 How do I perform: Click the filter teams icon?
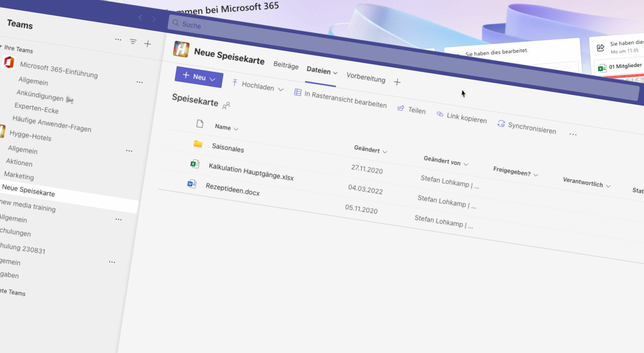(x=133, y=42)
